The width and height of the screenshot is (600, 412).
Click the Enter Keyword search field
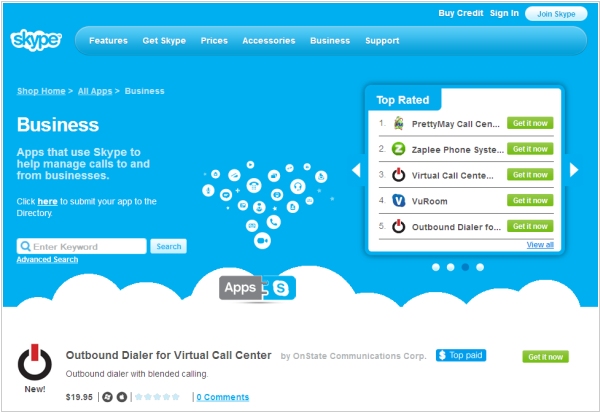[x=82, y=246]
